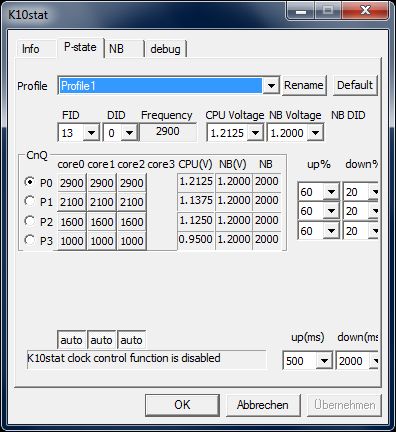Click core2 P1 2100 button

pyautogui.click(x=132, y=202)
